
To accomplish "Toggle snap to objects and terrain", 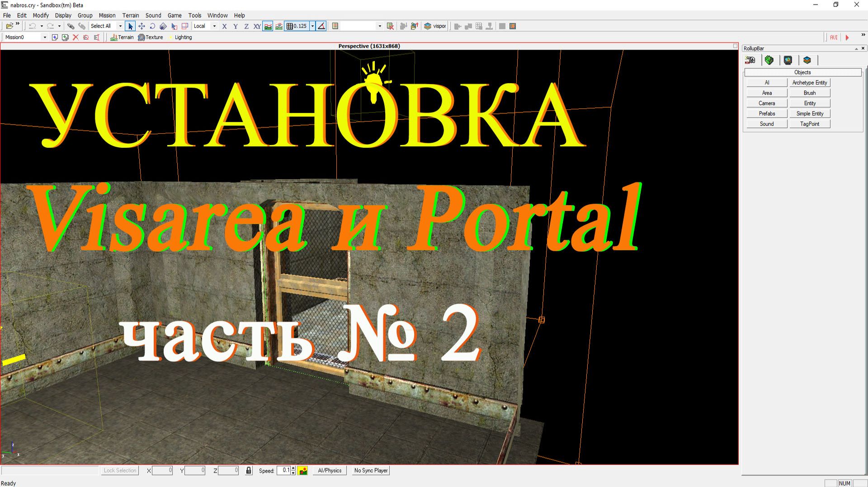I will pyautogui.click(x=279, y=26).
